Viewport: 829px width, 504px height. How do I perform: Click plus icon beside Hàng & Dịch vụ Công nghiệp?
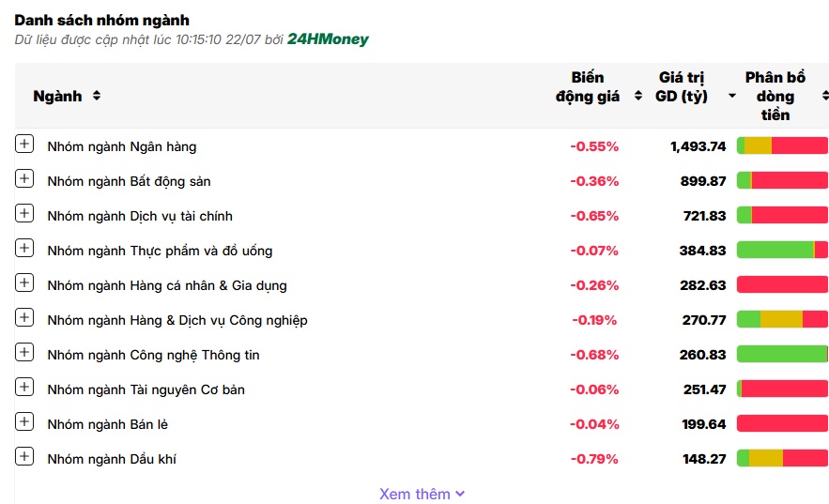click(24, 317)
